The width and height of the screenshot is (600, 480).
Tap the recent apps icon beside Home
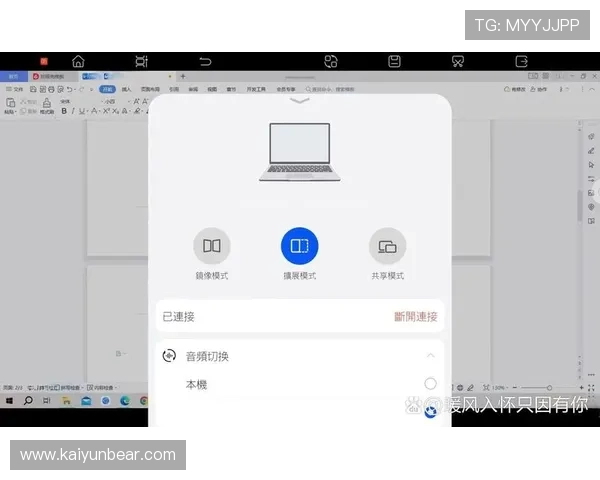(x=142, y=61)
